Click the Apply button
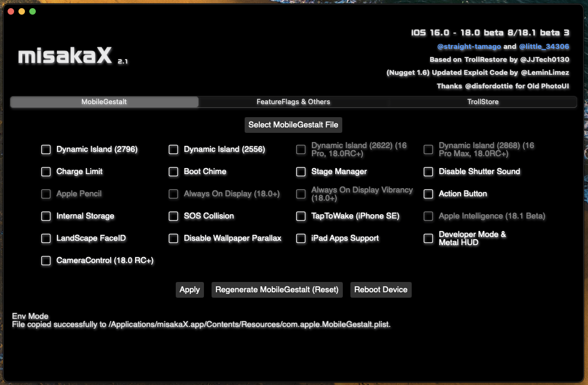The height and width of the screenshot is (385, 588). click(x=190, y=290)
